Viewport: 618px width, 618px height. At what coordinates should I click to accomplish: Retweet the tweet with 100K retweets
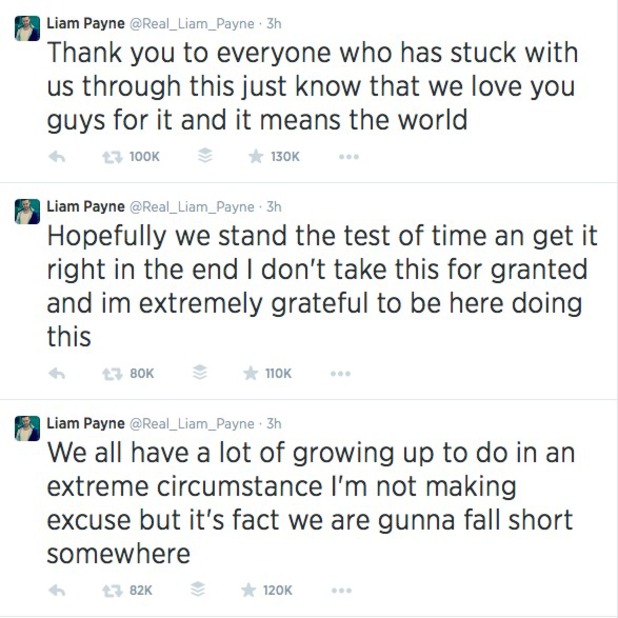pos(112,157)
